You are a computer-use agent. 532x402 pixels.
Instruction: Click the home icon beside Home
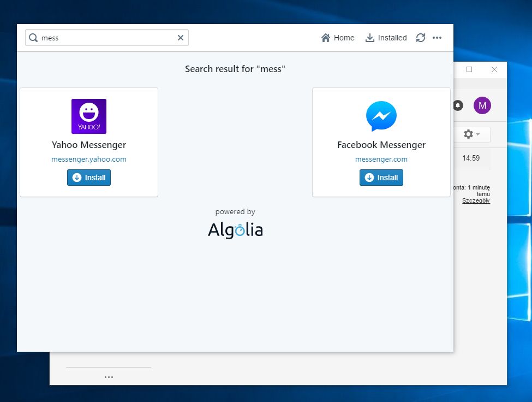pyautogui.click(x=326, y=38)
